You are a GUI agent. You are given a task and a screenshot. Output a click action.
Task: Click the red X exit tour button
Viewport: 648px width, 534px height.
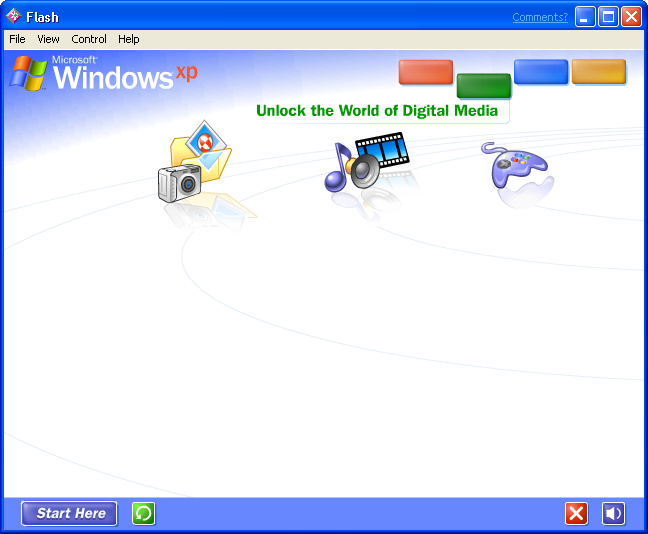coord(577,513)
